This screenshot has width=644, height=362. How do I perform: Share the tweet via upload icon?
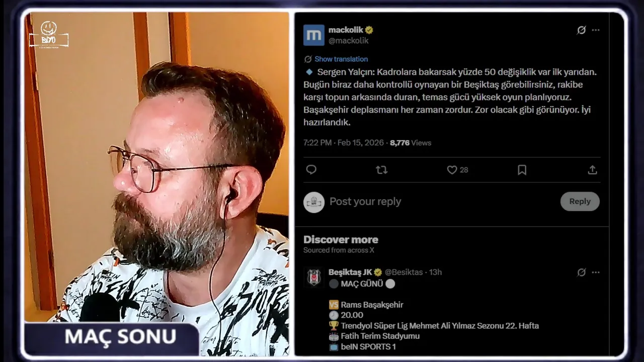coord(592,170)
